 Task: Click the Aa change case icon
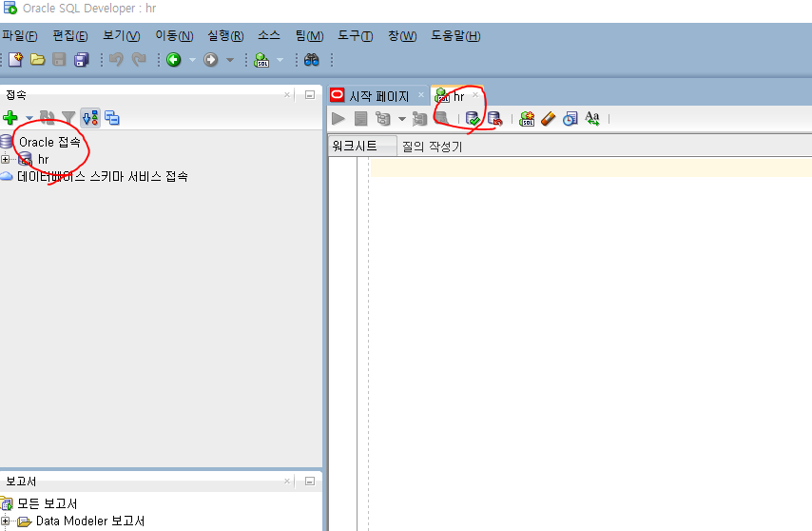[592, 119]
